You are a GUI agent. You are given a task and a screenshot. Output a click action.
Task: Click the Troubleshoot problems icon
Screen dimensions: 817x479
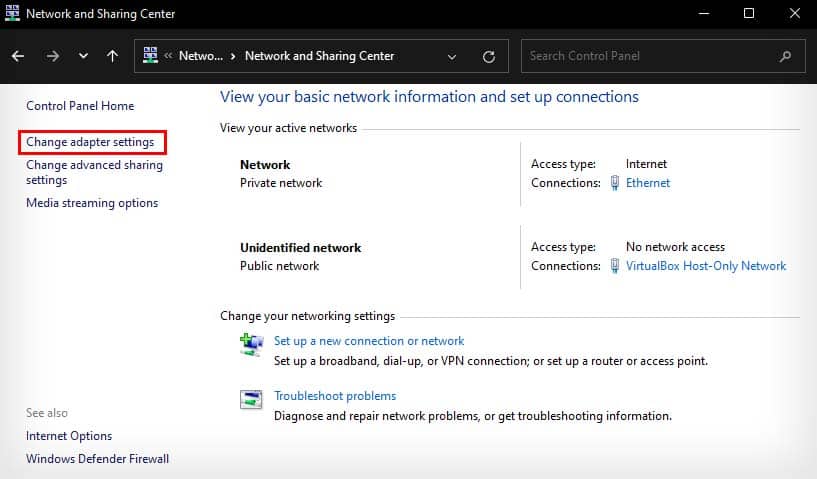click(x=251, y=400)
